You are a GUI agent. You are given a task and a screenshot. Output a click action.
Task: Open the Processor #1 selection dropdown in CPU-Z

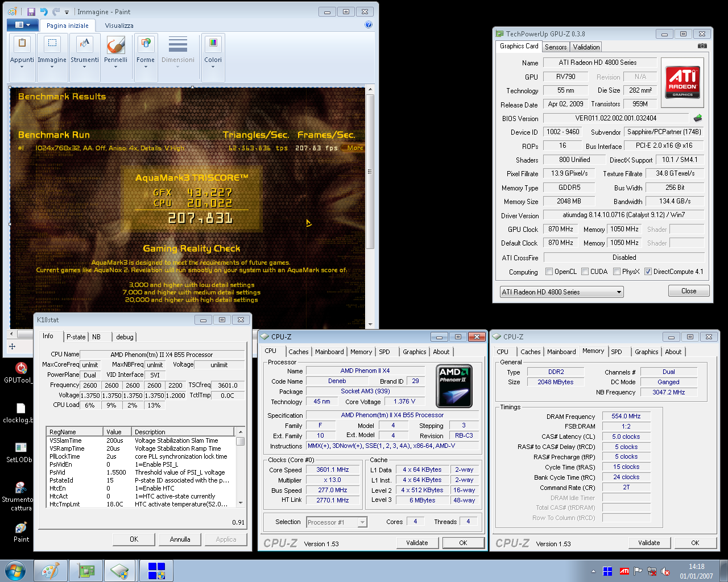tap(337, 522)
